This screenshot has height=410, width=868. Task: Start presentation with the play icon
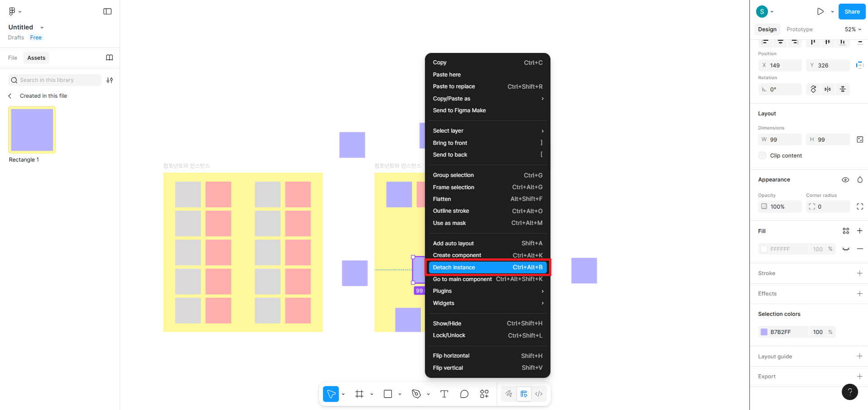click(x=820, y=12)
